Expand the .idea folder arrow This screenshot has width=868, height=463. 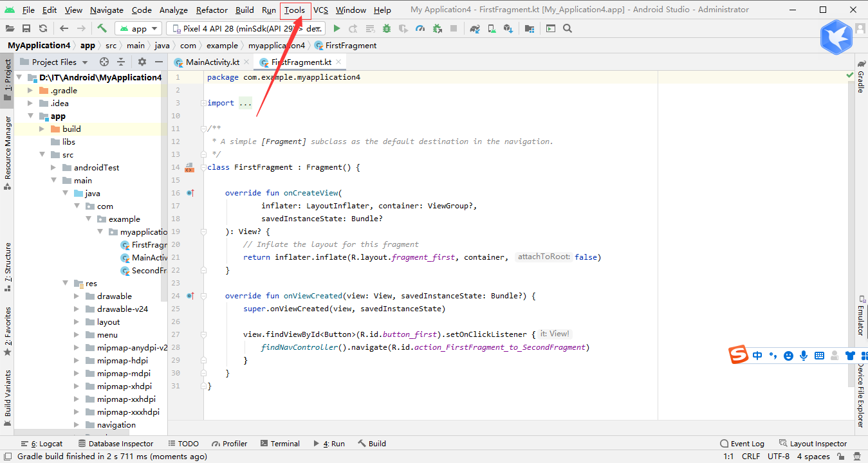point(30,103)
